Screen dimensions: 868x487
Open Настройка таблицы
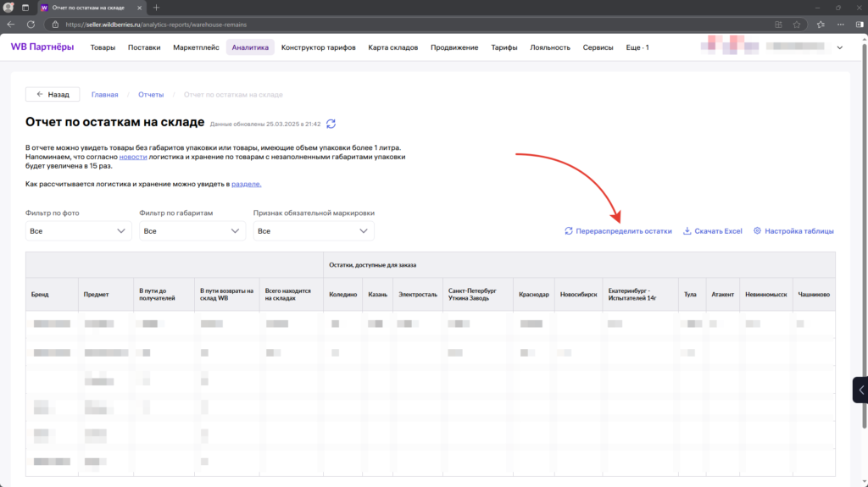tap(793, 230)
